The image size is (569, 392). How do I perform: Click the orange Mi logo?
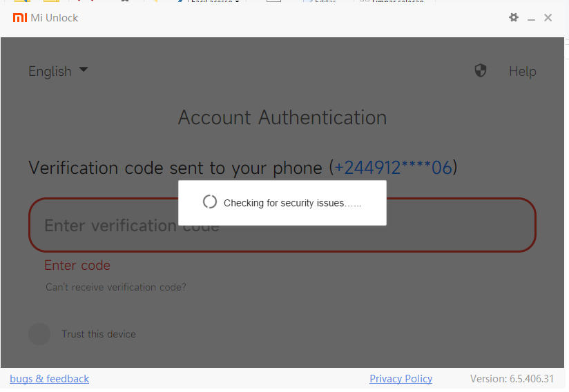[x=20, y=17]
